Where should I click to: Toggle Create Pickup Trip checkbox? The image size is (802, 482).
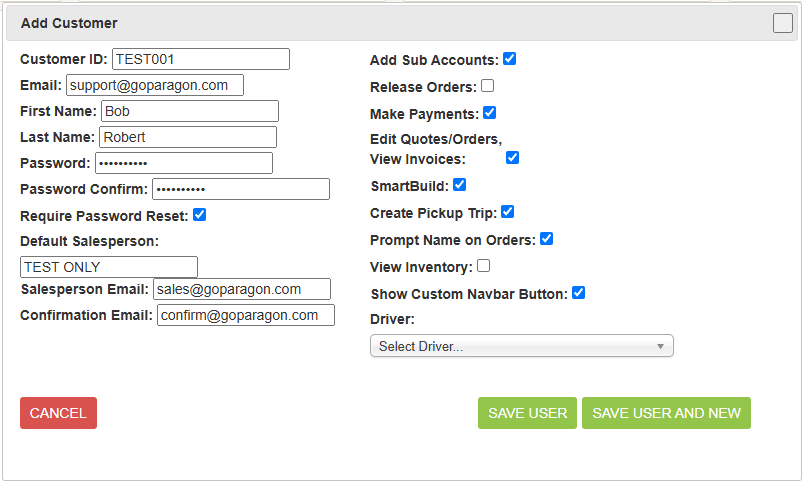coord(507,212)
